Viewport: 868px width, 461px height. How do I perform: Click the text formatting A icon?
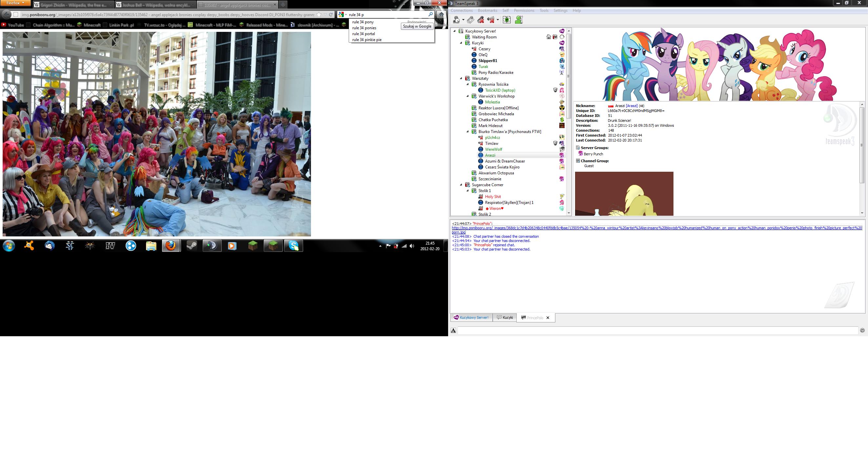(x=454, y=331)
